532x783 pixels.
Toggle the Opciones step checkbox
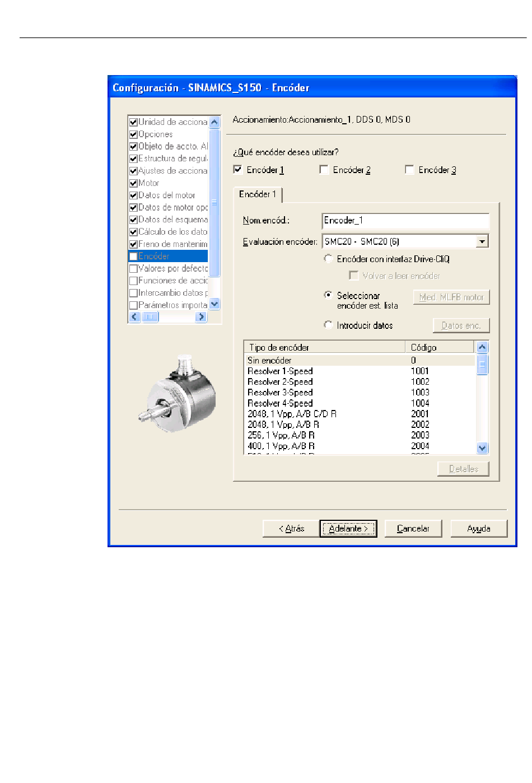point(133,134)
